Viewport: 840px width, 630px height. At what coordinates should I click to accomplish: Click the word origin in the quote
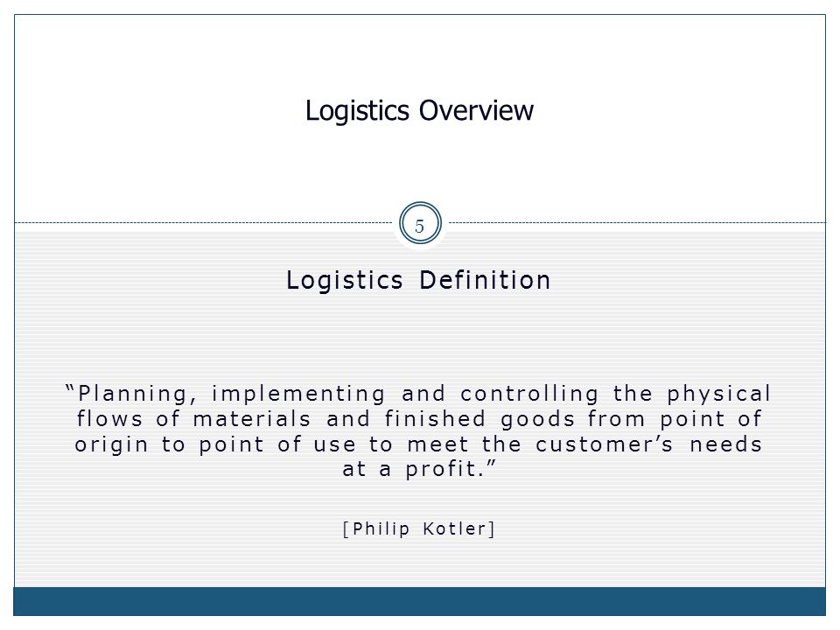pyautogui.click(x=111, y=444)
